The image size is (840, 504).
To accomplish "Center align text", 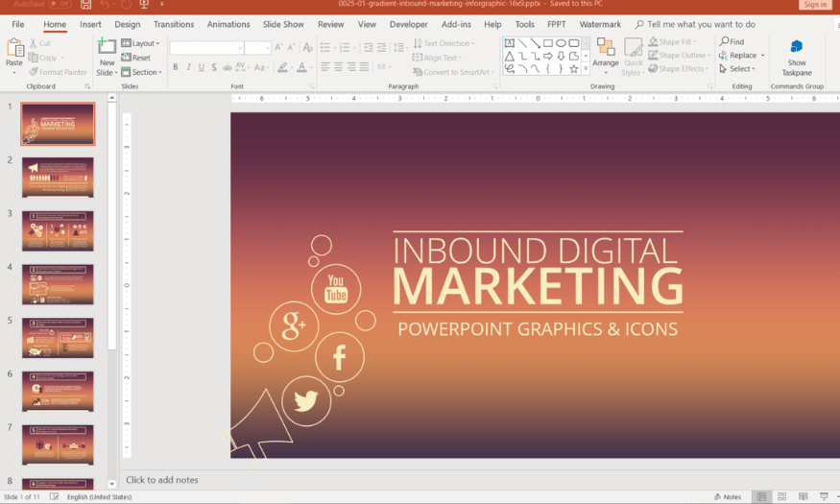I will tap(338, 66).
